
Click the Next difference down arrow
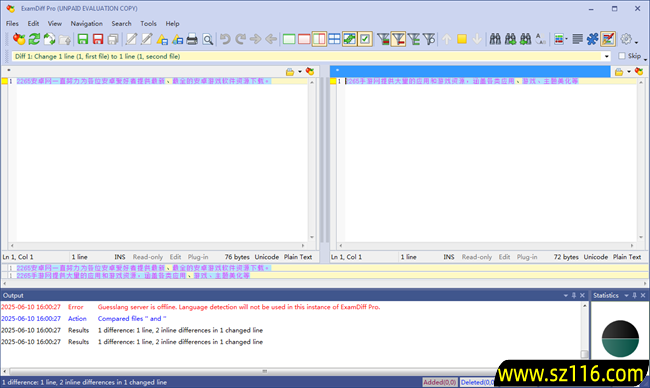tap(477, 39)
